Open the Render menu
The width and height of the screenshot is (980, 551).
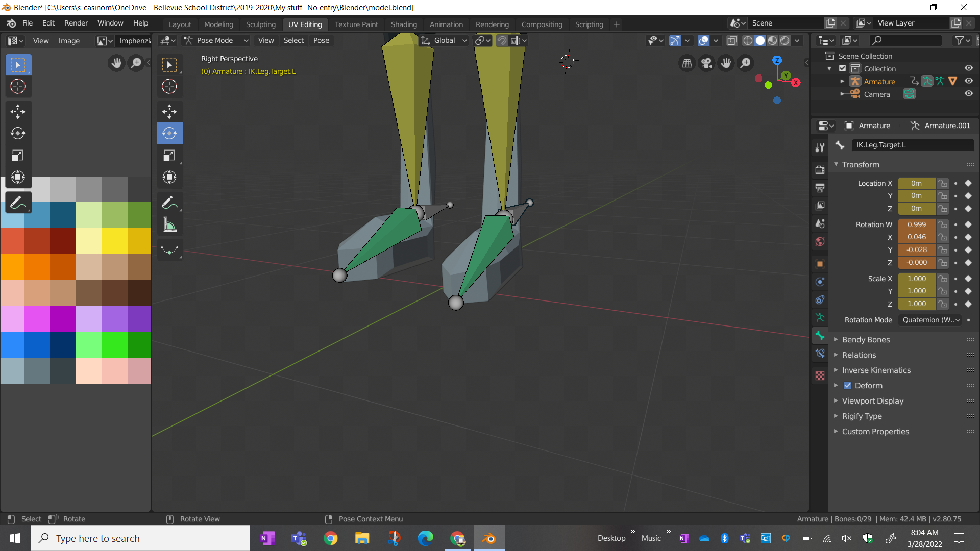point(76,23)
